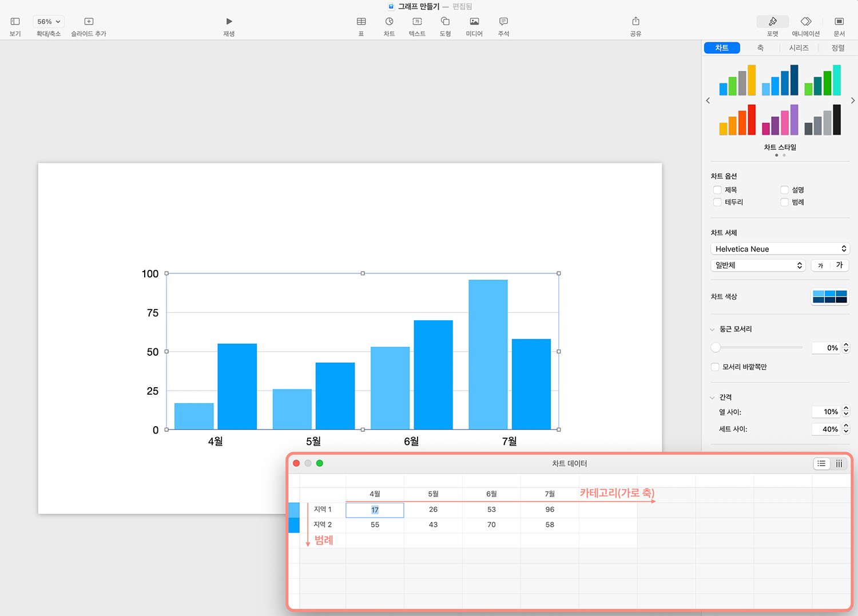Select the cell containing 17
The width and height of the screenshot is (858, 616).
pos(375,510)
